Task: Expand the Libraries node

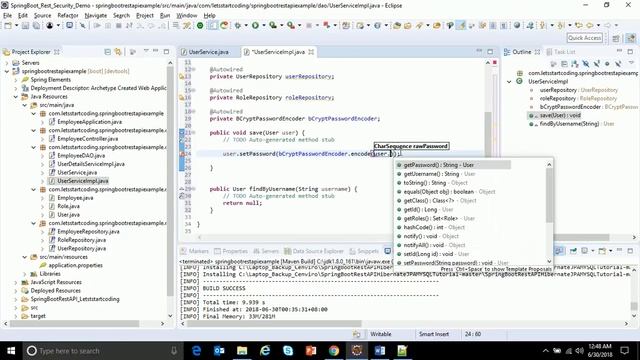Action: (x=25, y=273)
